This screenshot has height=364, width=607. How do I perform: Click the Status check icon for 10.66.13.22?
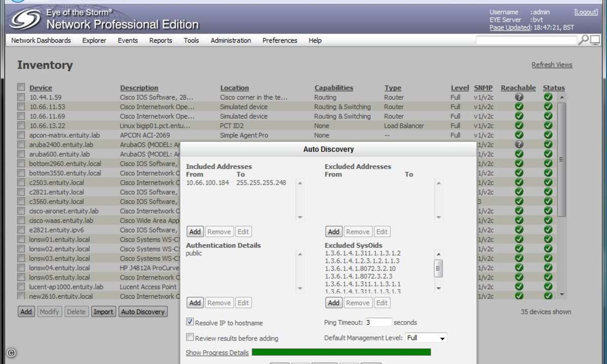[x=548, y=125]
